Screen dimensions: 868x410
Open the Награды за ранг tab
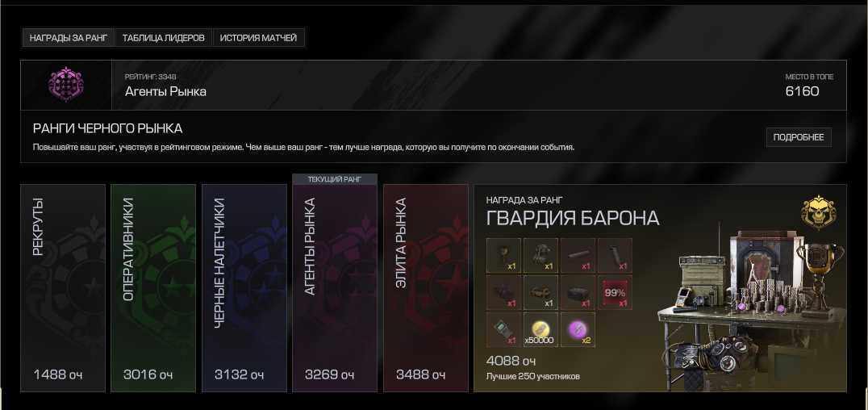point(69,38)
